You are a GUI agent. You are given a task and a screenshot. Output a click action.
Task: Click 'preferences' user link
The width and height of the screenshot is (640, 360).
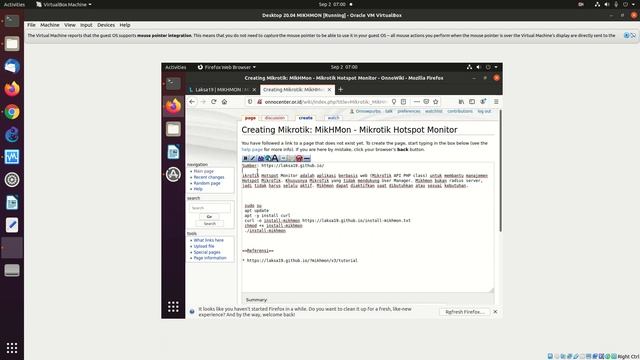point(409,111)
